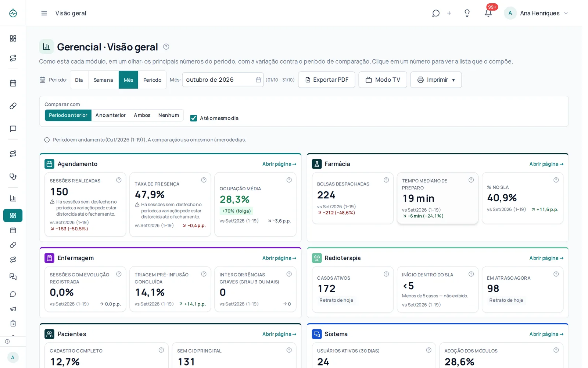Open Enfermagem page link
Screen dimensions: 588x368
tap(279, 258)
